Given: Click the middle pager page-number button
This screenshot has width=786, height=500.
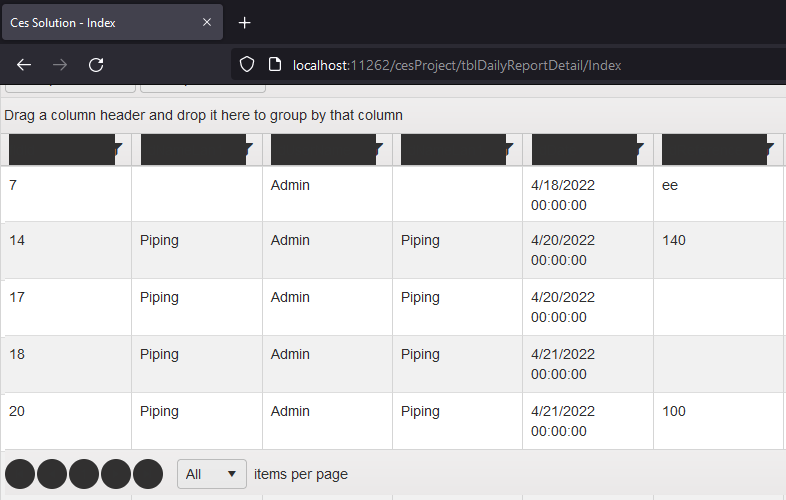Looking at the screenshot, I should click(84, 474).
